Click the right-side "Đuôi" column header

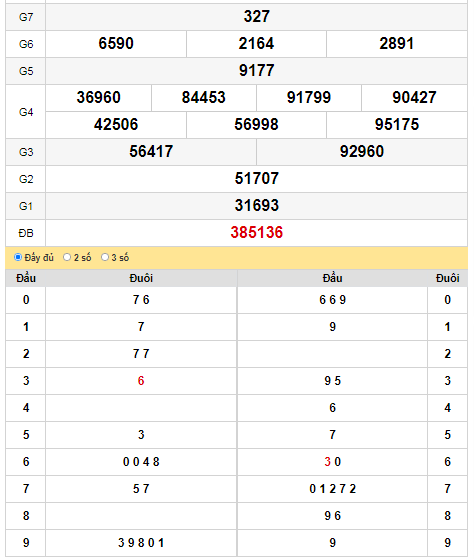pyautogui.click(x=448, y=278)
